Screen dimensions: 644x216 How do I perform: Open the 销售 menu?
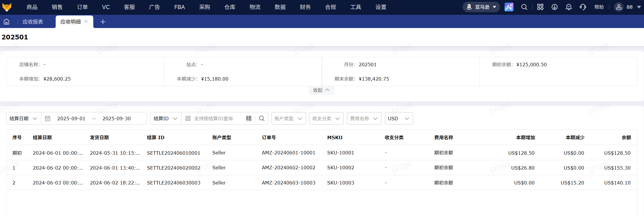pyautogui.click(x=57, y=7)
